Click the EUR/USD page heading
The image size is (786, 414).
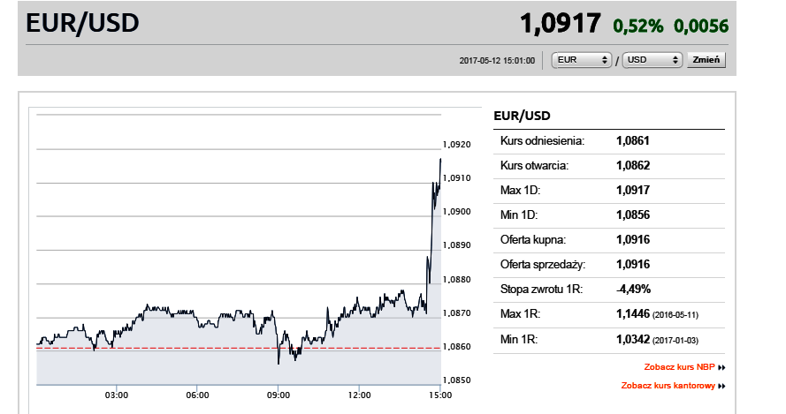click(83, 23)
